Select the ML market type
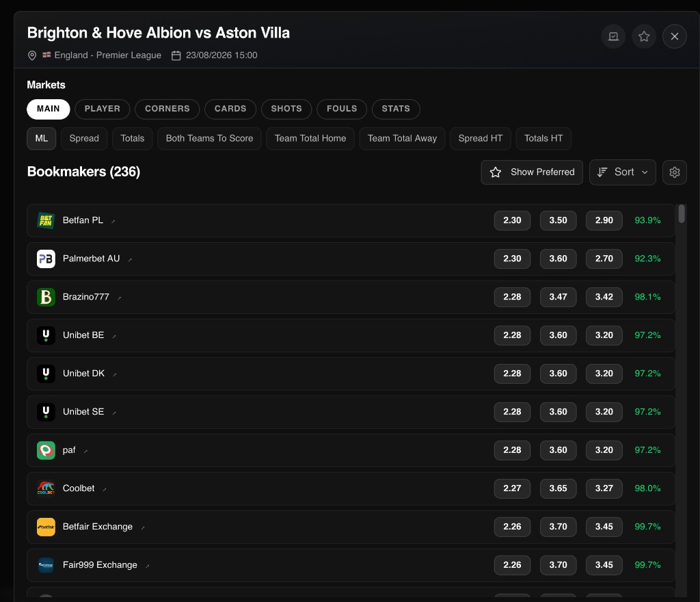Screen dimensions: 700x602 tap(42, 138)
